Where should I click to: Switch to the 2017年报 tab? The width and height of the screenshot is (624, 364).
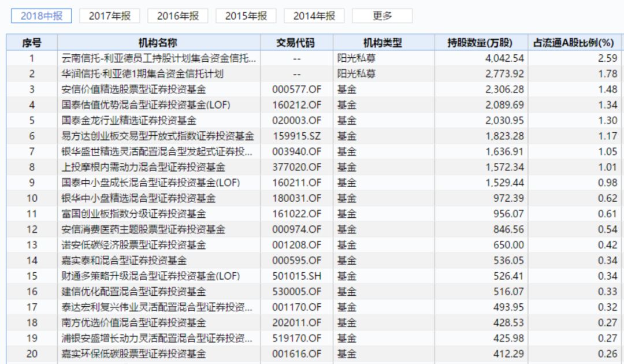[x=109, y=16]
